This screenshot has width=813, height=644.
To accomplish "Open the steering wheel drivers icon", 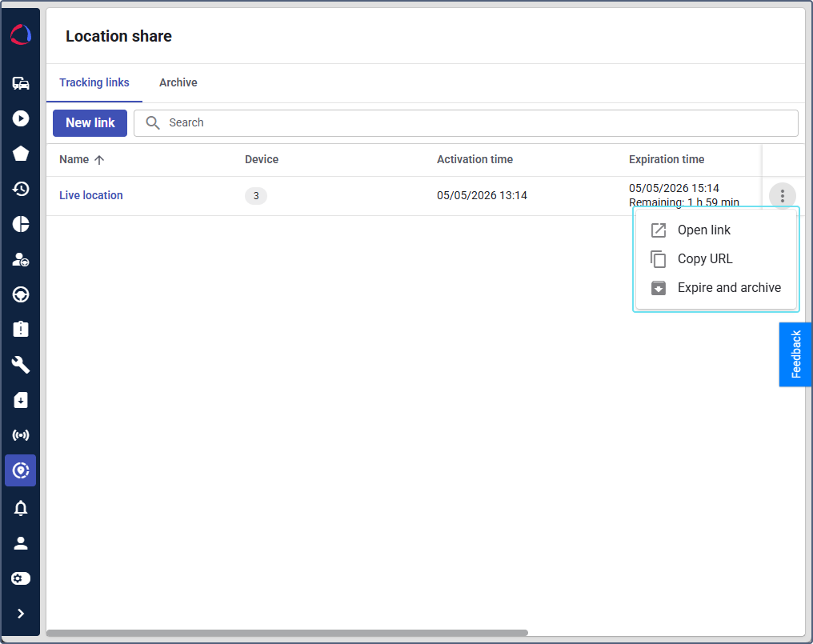I will pos(21,294).
